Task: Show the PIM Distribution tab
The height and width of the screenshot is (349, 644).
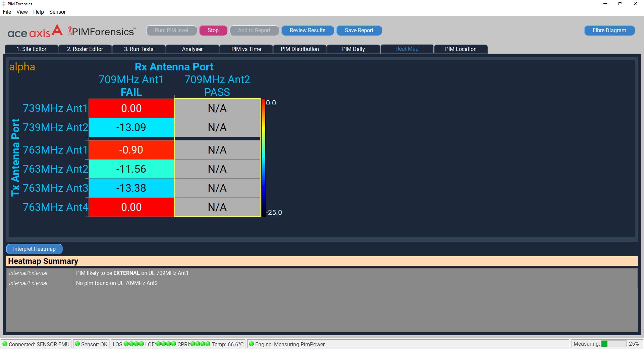Action: click(300, 49)
